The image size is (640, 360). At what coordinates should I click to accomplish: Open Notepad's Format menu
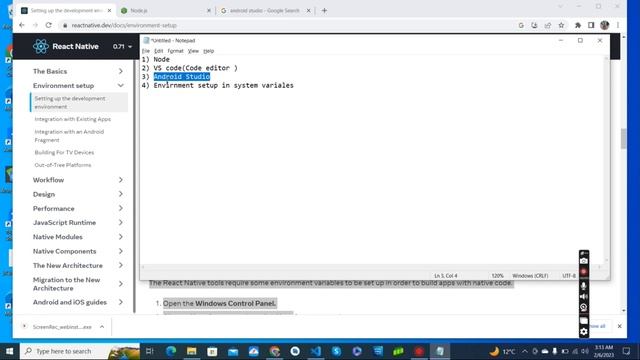tap(176, 51)
